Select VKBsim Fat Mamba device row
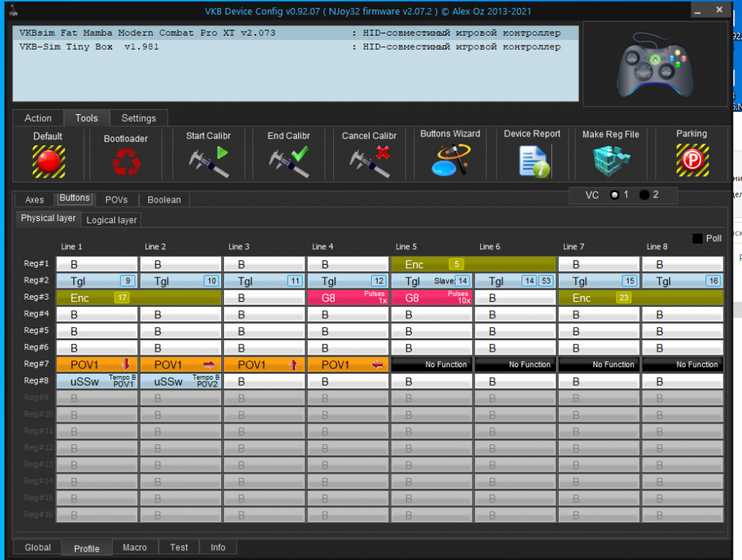Screen dimensions: 742x560 pos(296,33)
